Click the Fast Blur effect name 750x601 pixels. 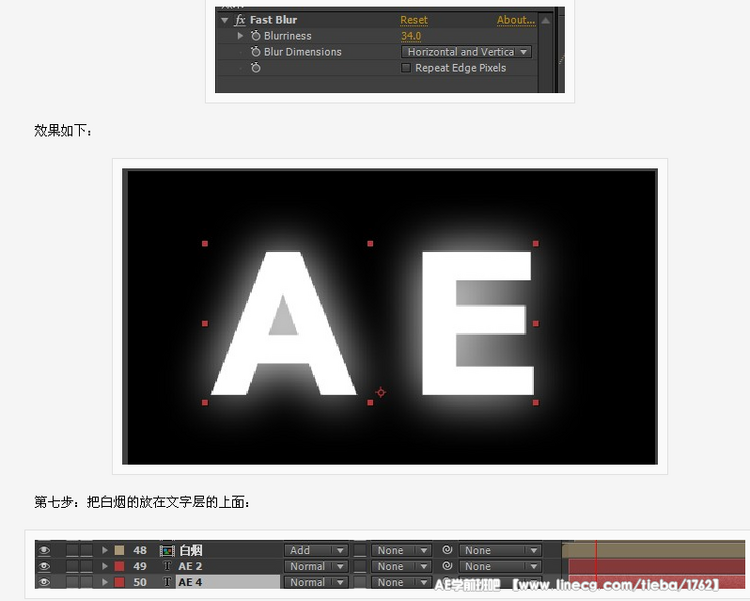click(273, 20)
